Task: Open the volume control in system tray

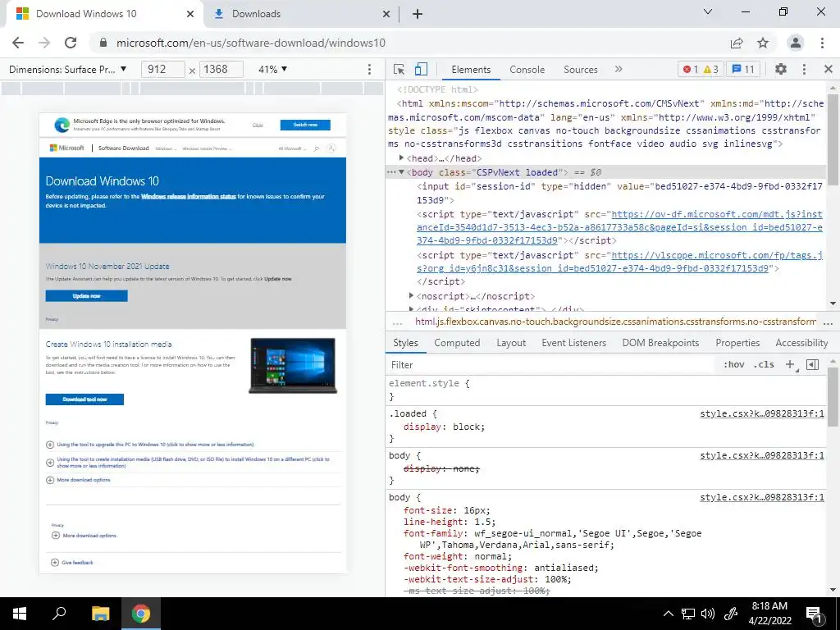Action: [x=708, y=614]
